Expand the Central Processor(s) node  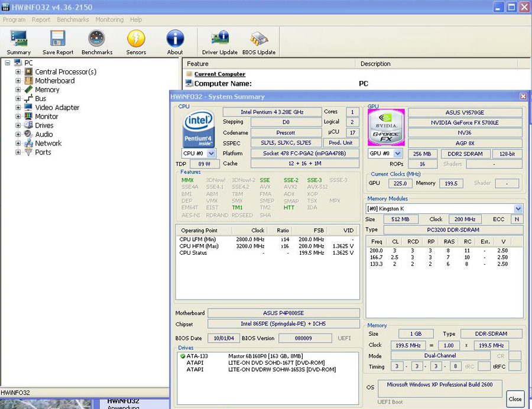tap(18, 72)
